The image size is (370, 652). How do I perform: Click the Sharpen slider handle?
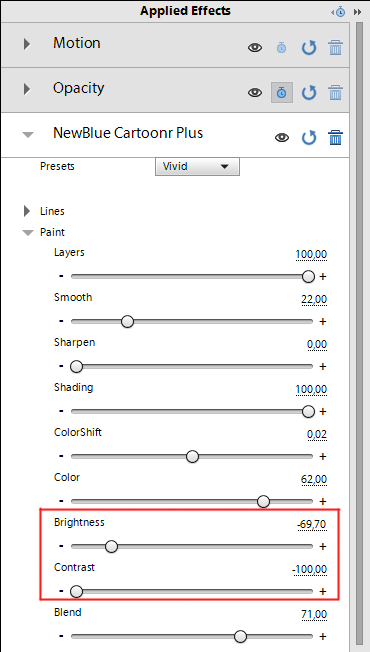76,367
